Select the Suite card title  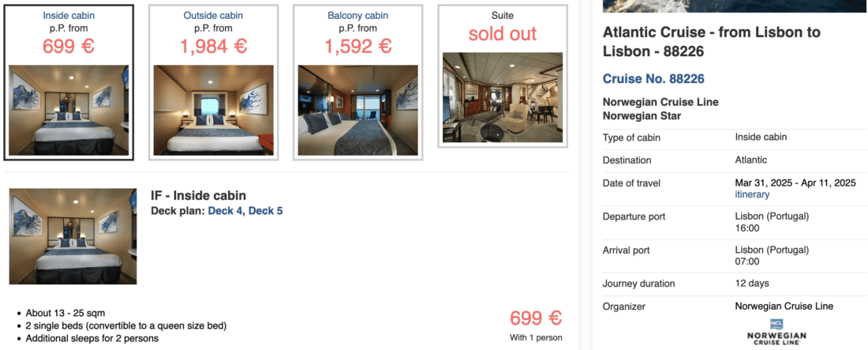[502, 15]
